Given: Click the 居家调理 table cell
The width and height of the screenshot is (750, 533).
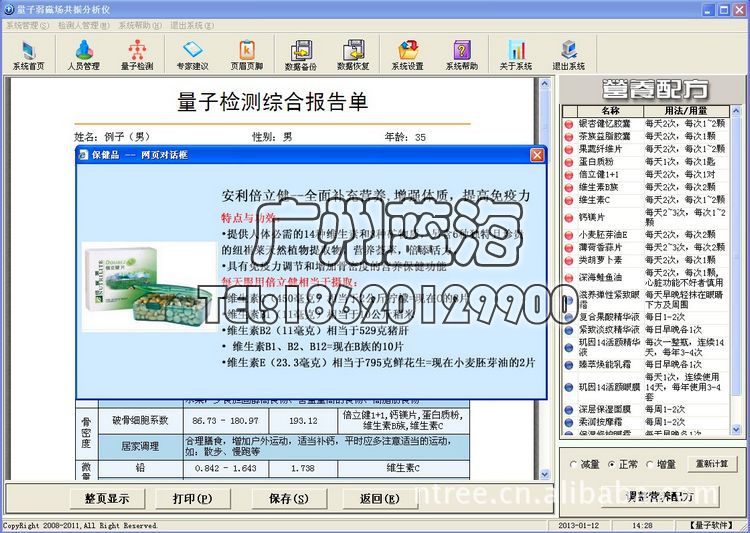Looking at the screenshot, I should click(140, 447).
